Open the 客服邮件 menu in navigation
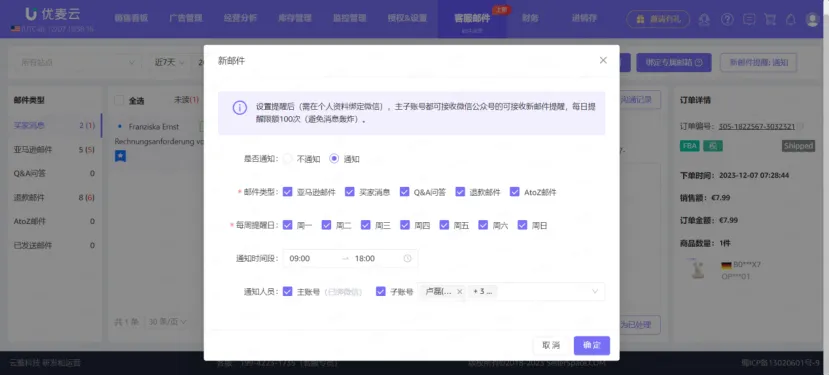This screenshot has width=830, height=376. [x=472, y=19]
